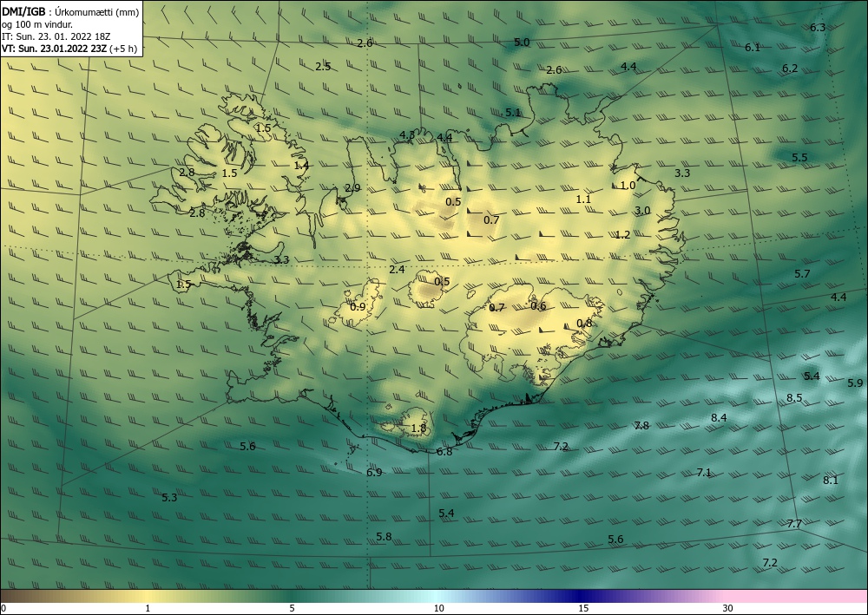Click the "(+5 h)" forecast offset label
Viewport: 868px width, 615px height.
123,48
